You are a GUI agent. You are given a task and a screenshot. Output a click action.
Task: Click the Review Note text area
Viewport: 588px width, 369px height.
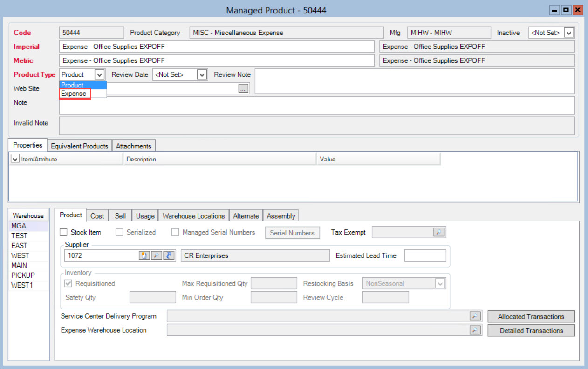tap(415, 81)
